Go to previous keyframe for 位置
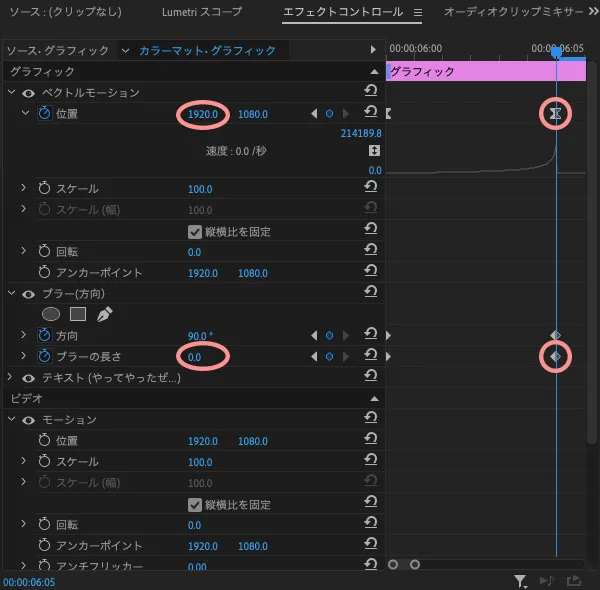 click(314, 114)
